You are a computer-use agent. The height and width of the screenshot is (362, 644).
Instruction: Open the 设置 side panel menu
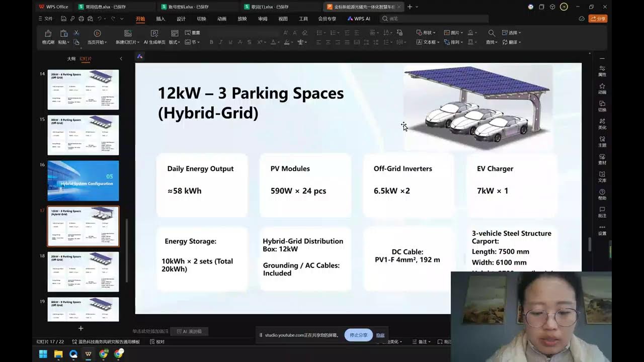602,229
